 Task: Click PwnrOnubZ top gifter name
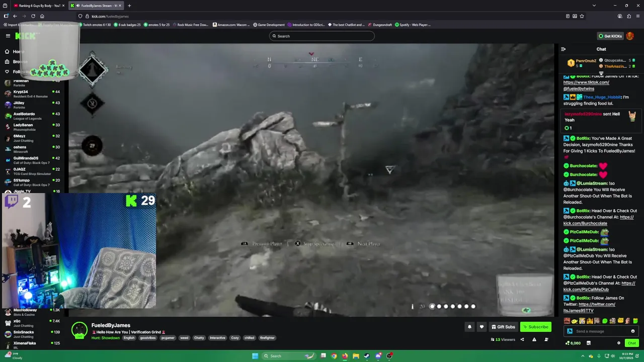click(586, 60)
